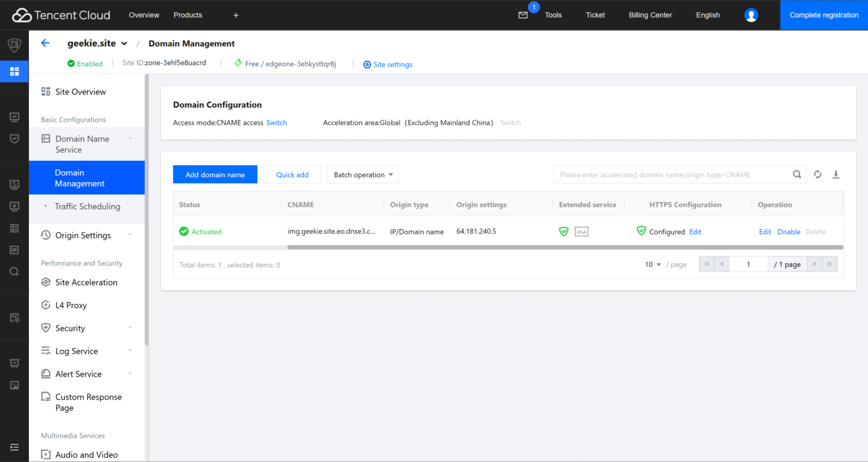Screen dimensions: 868x462
Task: Click the Add domain name button
Action: coord(215,174)
